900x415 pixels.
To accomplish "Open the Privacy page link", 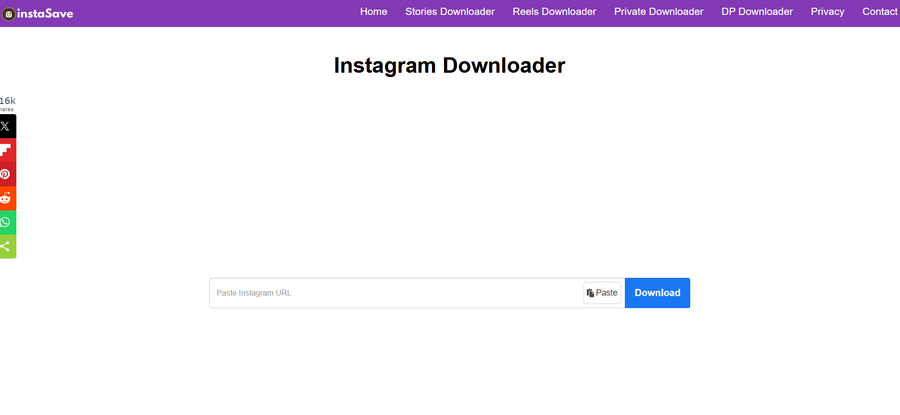I will (827, 12).
